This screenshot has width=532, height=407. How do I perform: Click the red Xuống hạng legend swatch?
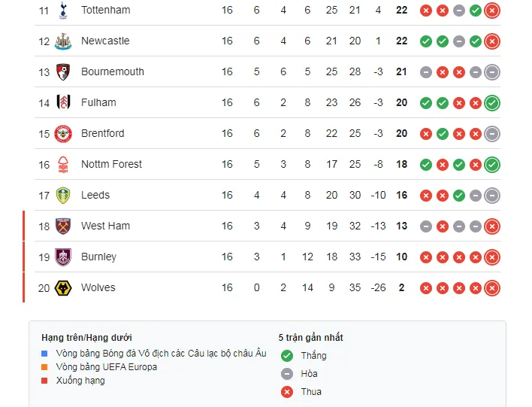pyautogui.click(x=45, y=381)
